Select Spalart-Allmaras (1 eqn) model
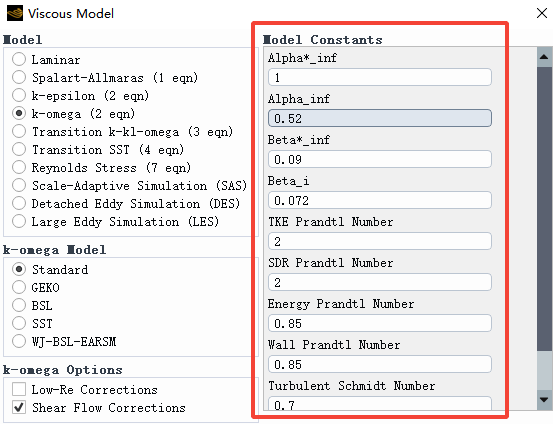 (19, 77)
